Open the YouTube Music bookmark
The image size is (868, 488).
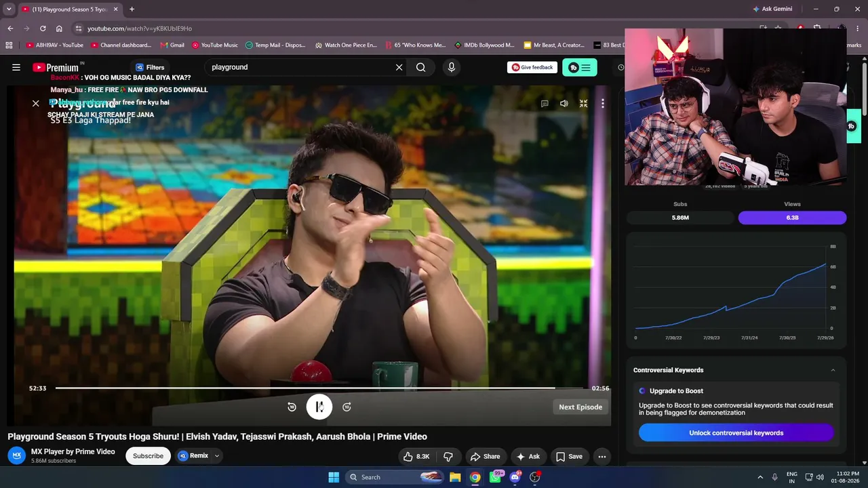pos(215,45)
